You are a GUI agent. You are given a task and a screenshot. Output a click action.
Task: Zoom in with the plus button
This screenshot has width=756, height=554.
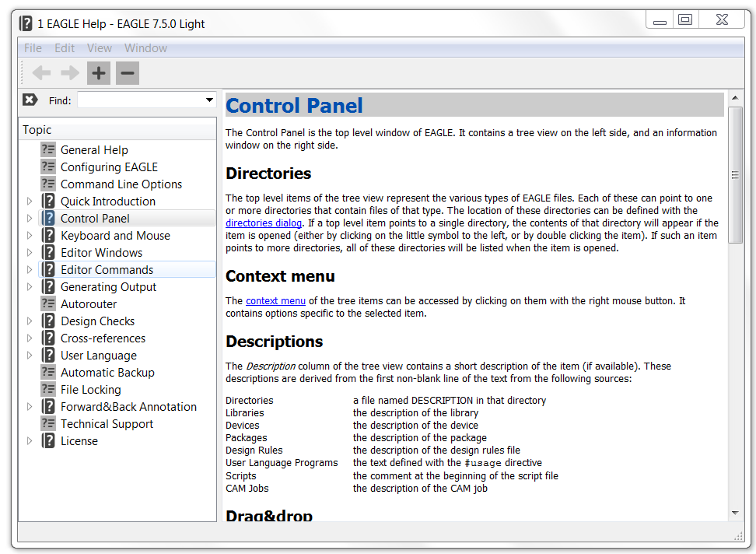99,73
